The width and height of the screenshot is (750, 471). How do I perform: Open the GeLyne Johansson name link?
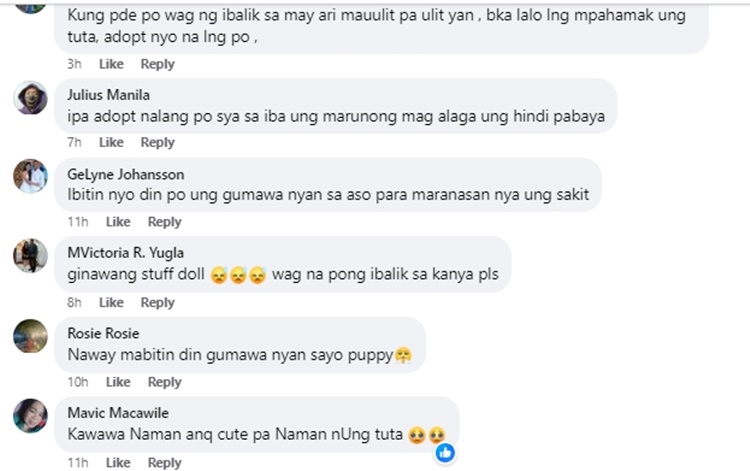[x=125, y=174]
